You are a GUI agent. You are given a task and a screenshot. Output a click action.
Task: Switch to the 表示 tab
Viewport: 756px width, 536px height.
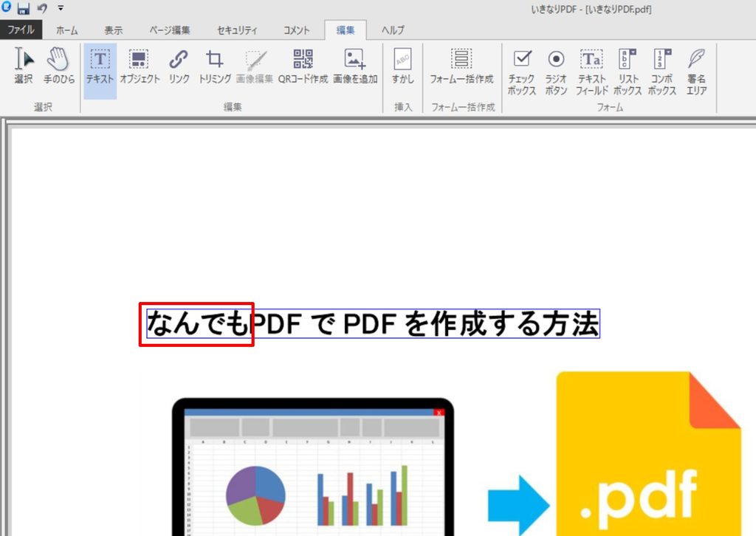click(x=113, y=30)
